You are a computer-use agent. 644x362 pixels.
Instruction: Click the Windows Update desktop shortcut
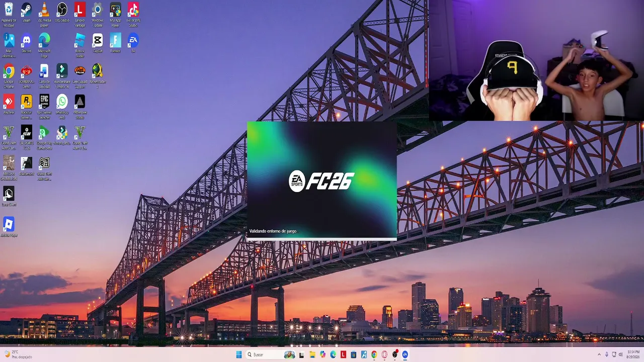point(98,15)
